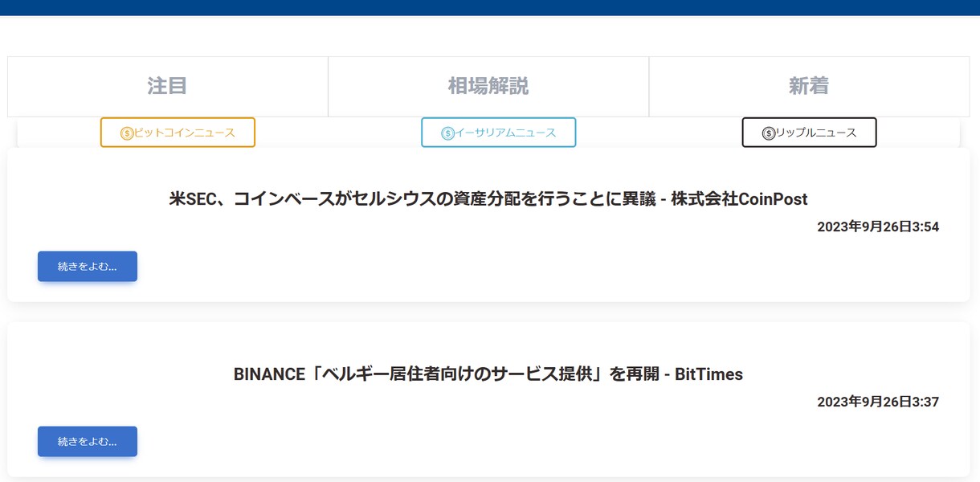Click coin icon in ビットコインニュース button
The height and width of the screenshot is (482, 980).
[127, 133]
